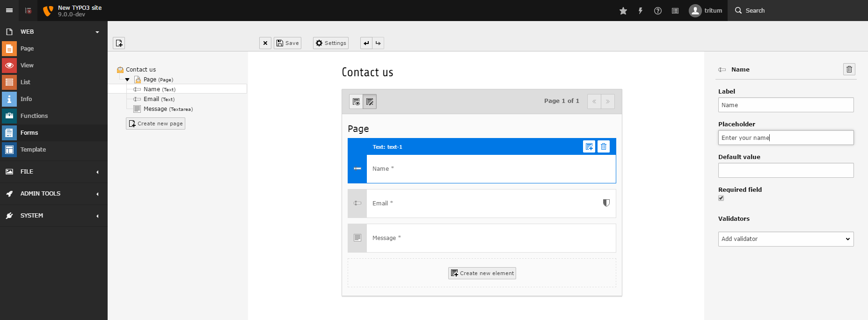Open the help question mark icon
The width and height of the screenshot is (868, 320).
(x=658, y=11)
